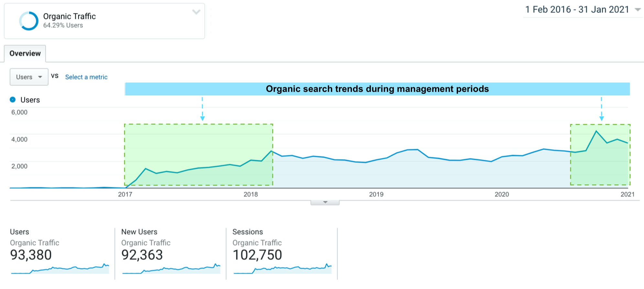Click the date range 1 Feb 2016 - 31 Jan 2021
This screenshot has height=289, width=644.
pos(577,10)
